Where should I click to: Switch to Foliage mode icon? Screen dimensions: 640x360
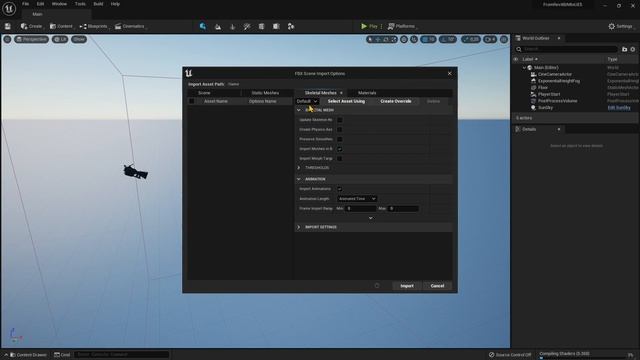point(233,26)
